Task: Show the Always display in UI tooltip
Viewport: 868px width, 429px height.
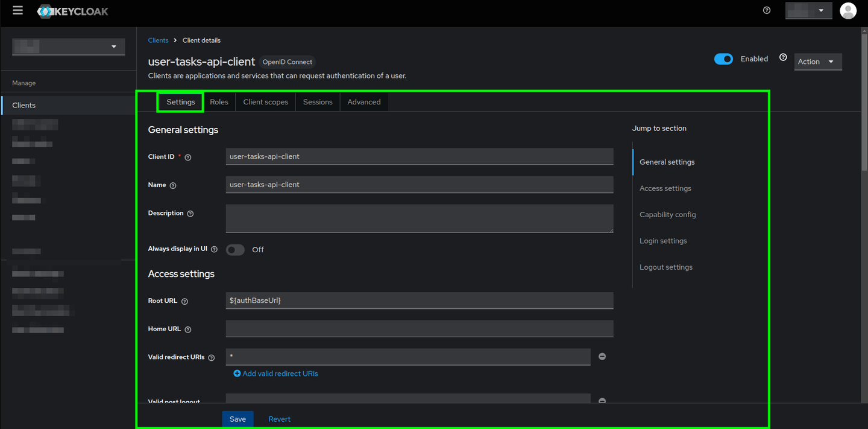Action: [214, 249]
